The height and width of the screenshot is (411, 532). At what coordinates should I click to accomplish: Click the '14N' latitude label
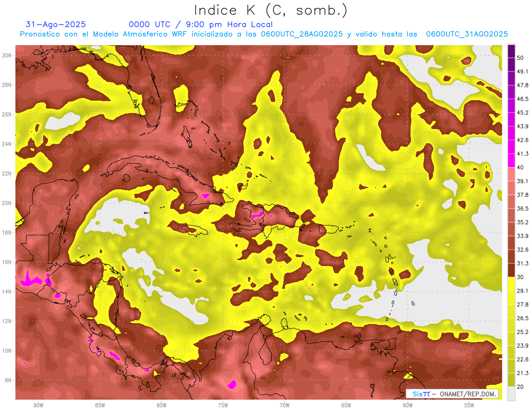click(7, 292)
